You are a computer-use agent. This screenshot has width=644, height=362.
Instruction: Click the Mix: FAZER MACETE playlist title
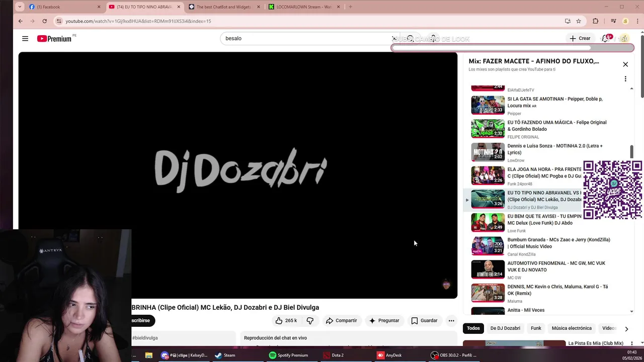click(x=534, y=61)
